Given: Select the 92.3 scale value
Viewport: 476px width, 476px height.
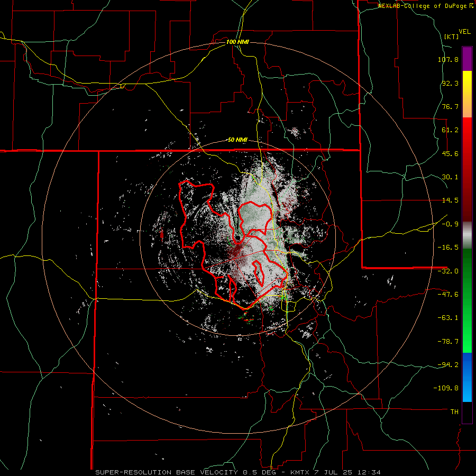Looking at the screenshot, I should point(450,83).
